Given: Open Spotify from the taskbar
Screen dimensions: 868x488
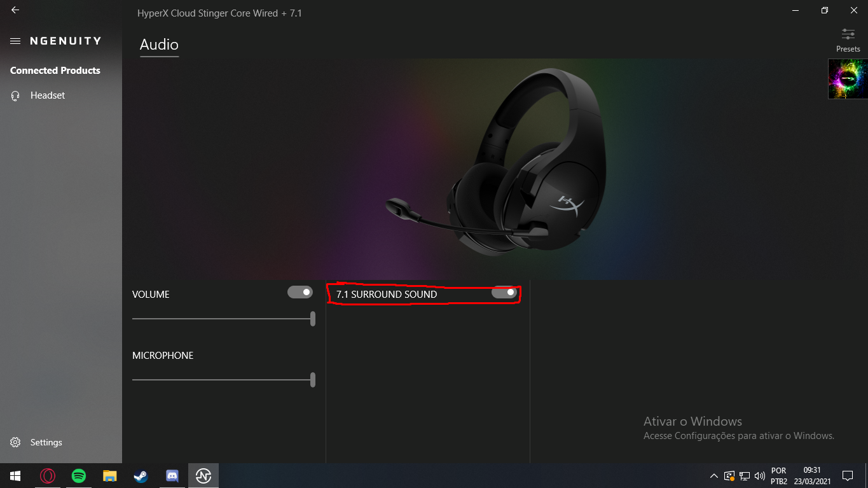Looking at the screenshot, I should coord(79,476).
